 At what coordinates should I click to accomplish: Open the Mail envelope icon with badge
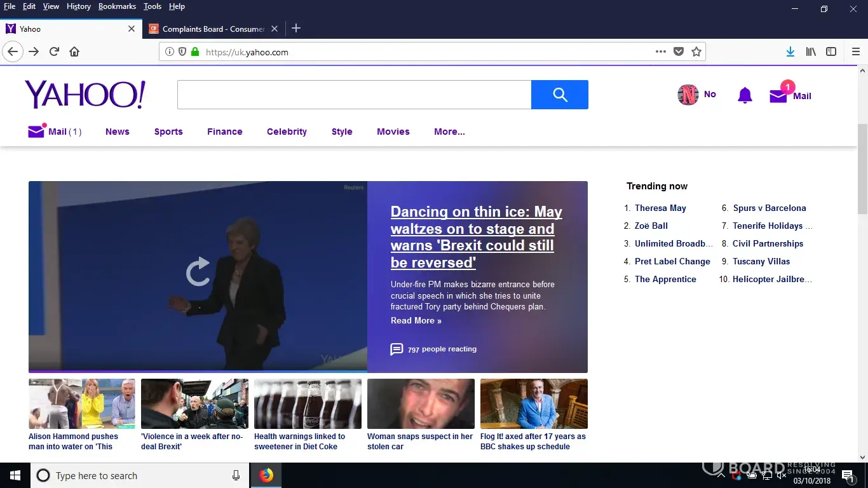click(x=778, y=95)
